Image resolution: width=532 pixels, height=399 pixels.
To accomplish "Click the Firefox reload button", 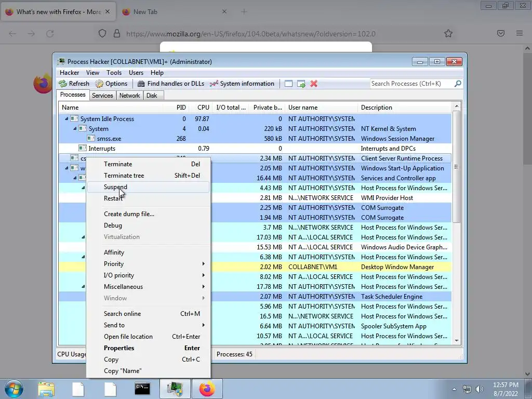I will pos(50,33).
